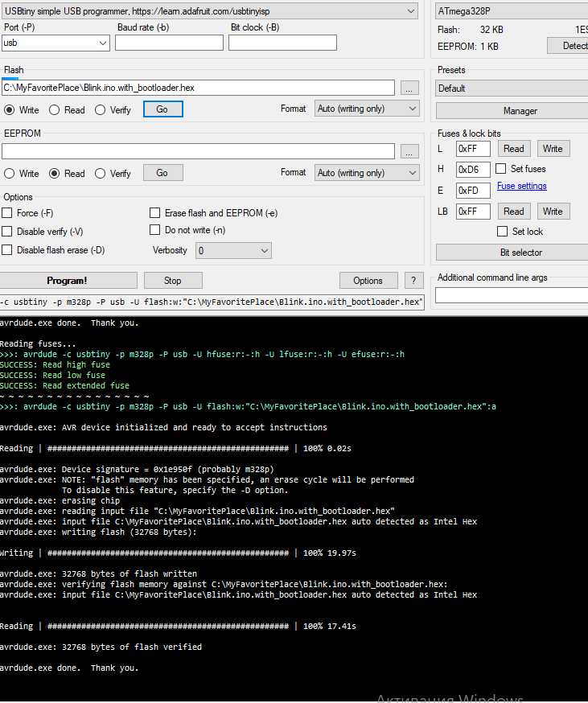The image size is (588, 703).
Task: Click the EEPROM file browse button
Action: click(x=409, y=151)
